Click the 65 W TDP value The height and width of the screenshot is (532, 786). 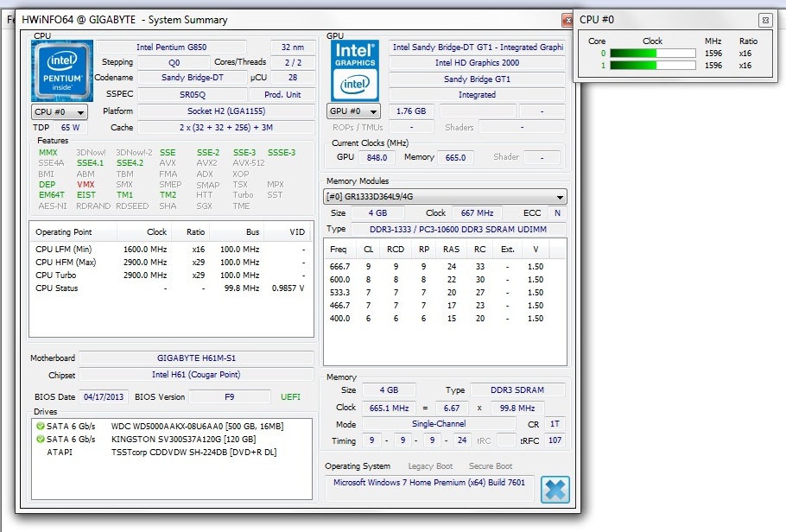pyautogui.click(x=70, y=127)
